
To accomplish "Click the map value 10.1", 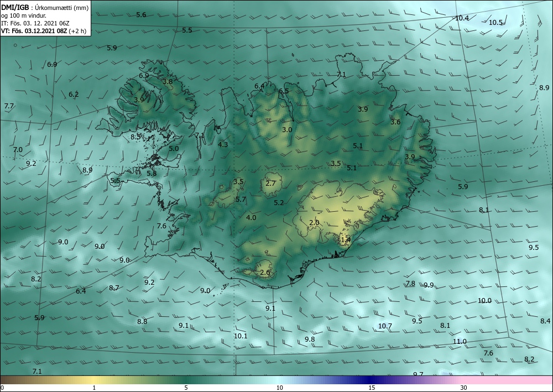I will (x=241, y=336).
